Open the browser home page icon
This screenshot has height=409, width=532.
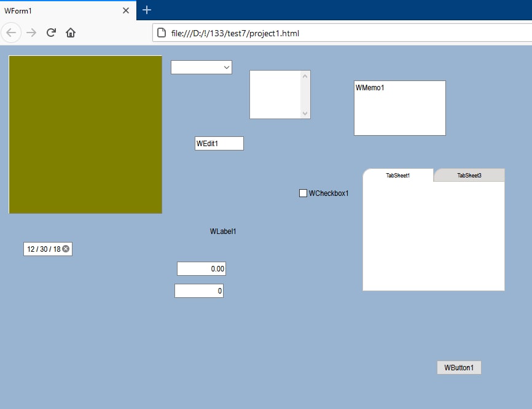tap(71, 33)
